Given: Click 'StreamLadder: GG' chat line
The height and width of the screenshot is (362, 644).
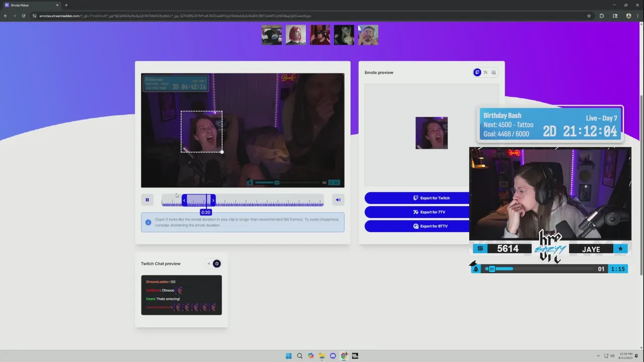Looking at the screenshot, I should click(160, 282).
